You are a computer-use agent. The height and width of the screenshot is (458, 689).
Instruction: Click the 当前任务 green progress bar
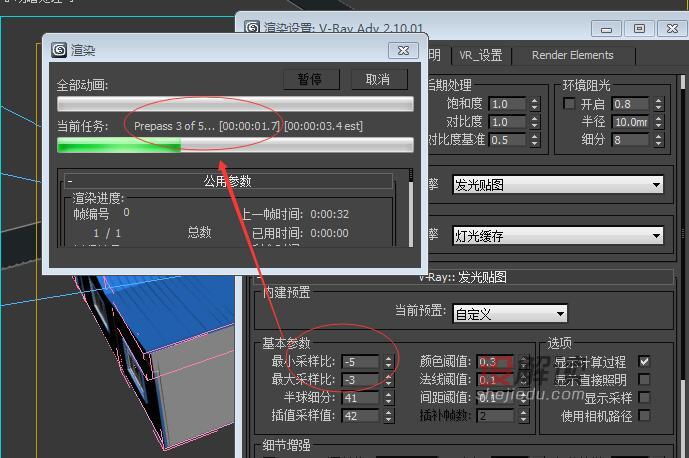tap(235, 145)
